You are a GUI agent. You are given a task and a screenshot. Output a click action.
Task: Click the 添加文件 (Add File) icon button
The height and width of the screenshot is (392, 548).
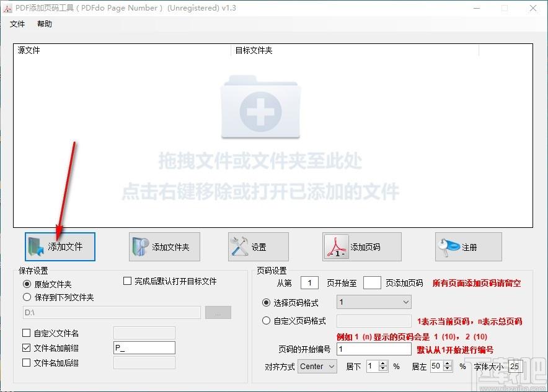pyautogui.click(x=60, y=246)
